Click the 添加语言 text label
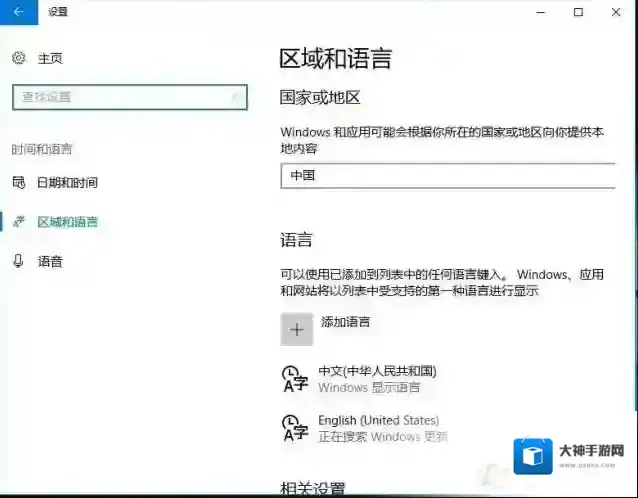Screen dimensions: 638x498 (345, 322)
